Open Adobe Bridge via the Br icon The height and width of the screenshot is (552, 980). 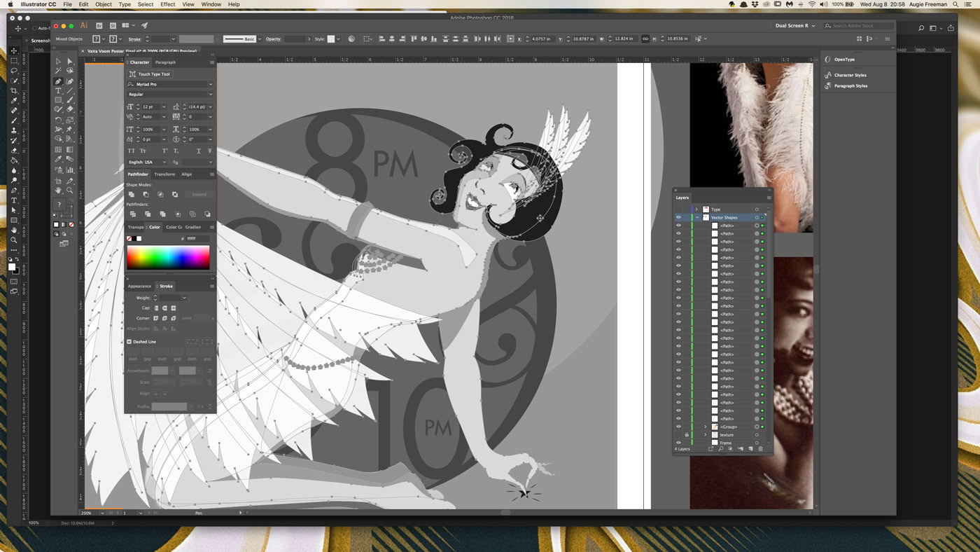click(x=99, y=26)
